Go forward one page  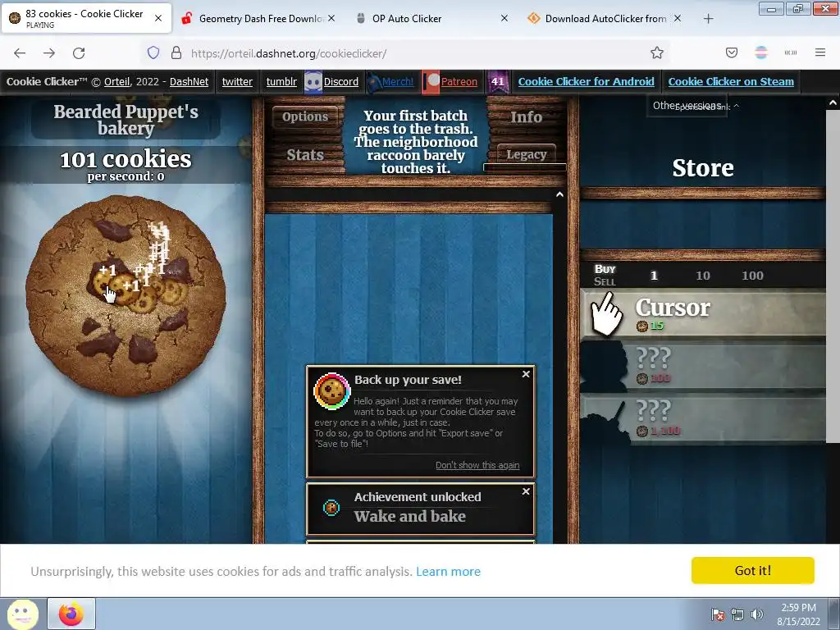coord(49,53)
